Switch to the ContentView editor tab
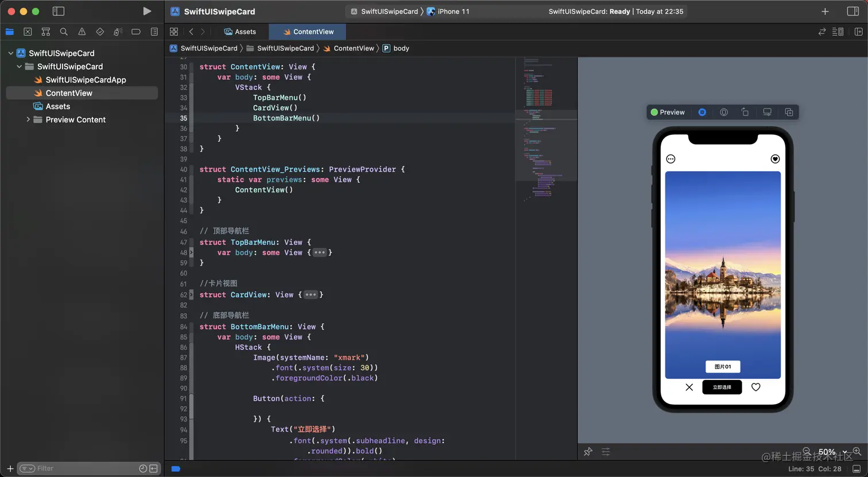 pyautogui.click(x=308, y=32)
